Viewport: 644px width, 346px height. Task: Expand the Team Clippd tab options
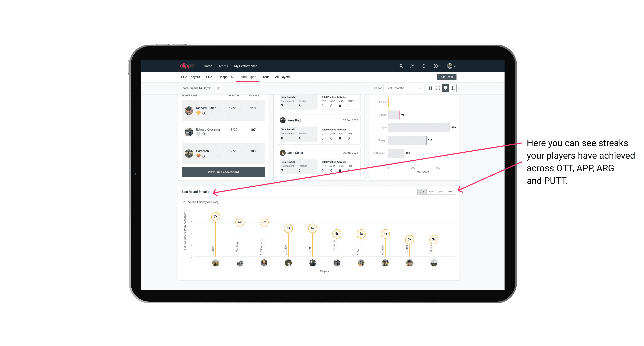(x=247, y=77)
